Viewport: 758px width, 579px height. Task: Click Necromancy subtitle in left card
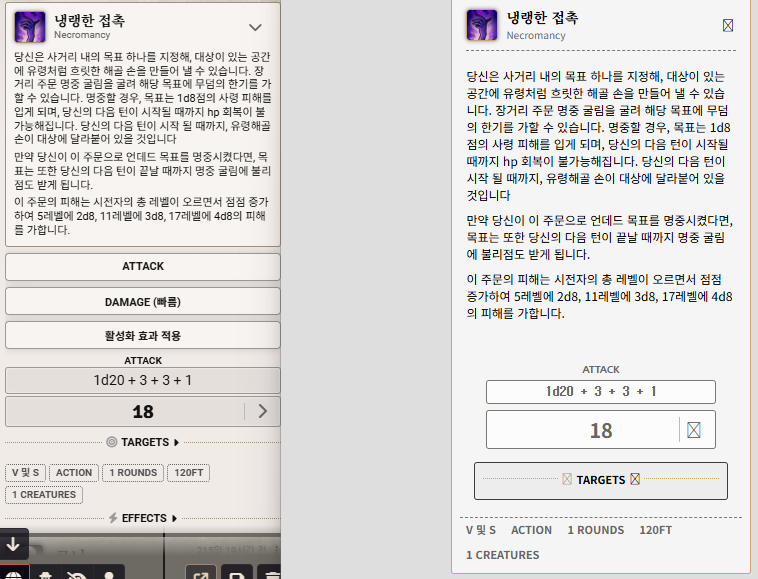pos(82,35)
